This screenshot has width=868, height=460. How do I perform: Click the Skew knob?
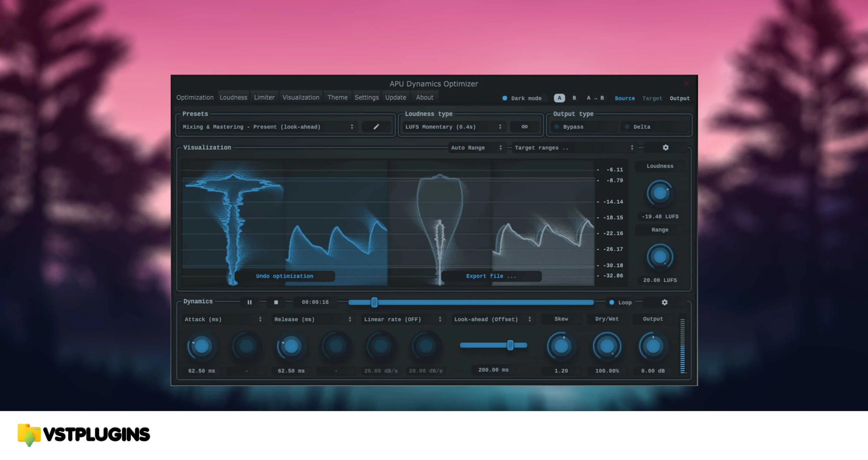point(561,346)
